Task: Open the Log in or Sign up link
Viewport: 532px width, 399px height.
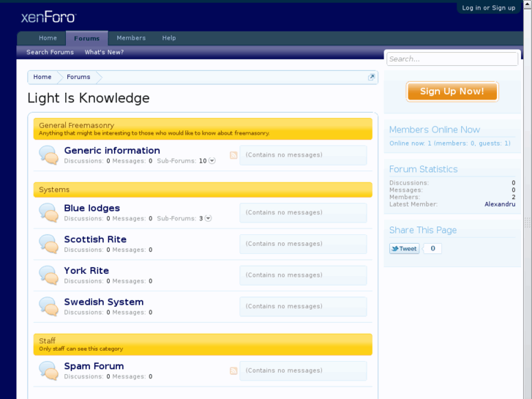Action: pyautogui.click(x=488, y=8)
